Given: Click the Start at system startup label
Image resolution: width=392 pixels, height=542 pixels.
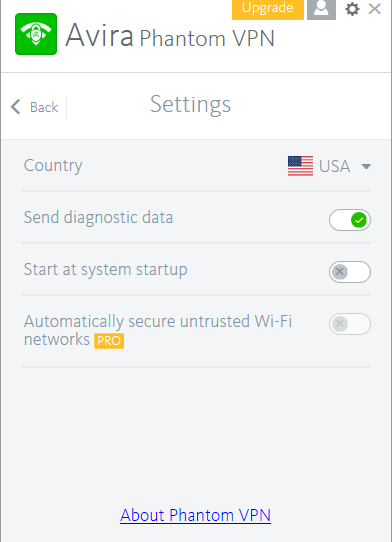Looking at the screenshot, I should coord(105,270).
